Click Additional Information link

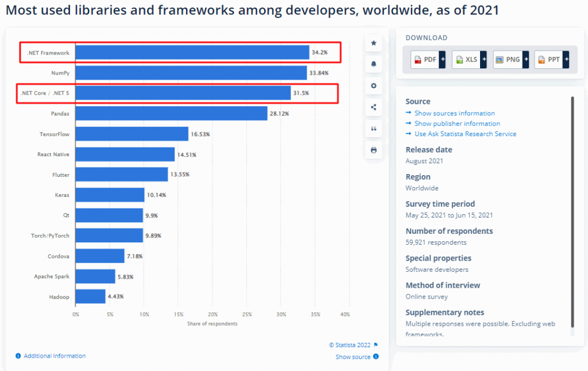click(55, 355)
